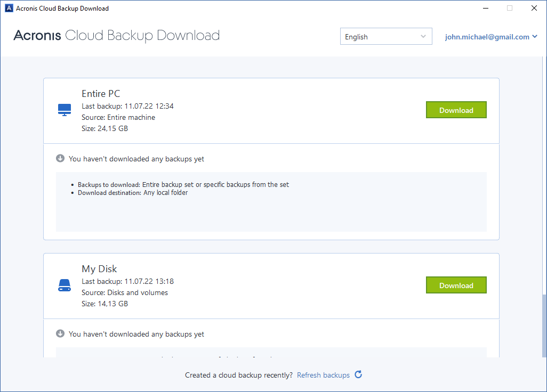547x392 pixels.
Task: Click the Refresh backups link
Action: tap(324, 375)
